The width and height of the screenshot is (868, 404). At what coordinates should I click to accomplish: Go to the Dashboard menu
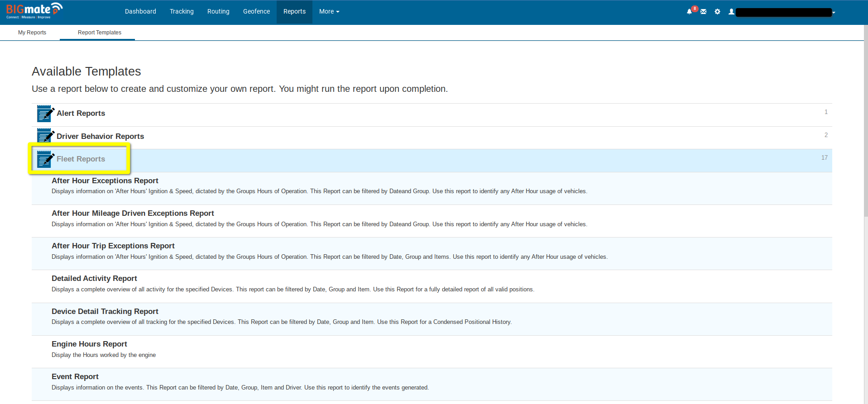(x=140, y=12)
